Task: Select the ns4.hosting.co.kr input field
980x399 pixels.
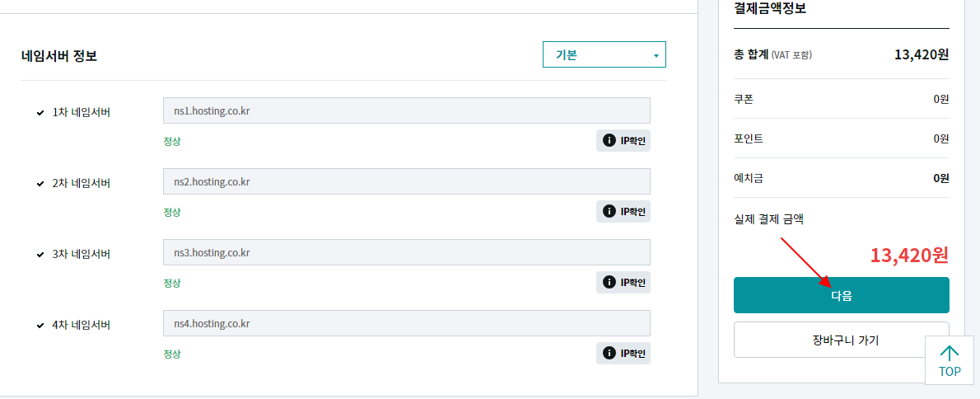Action: click(406, 322)
